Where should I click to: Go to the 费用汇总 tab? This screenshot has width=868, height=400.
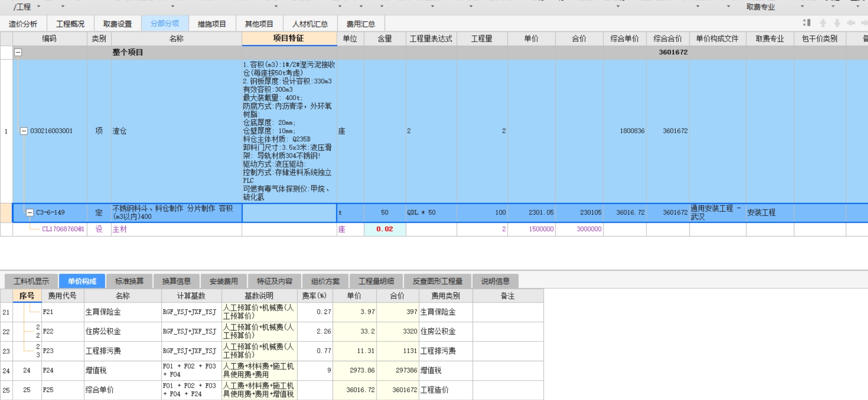pyautogui.click(x=361, y=24)
